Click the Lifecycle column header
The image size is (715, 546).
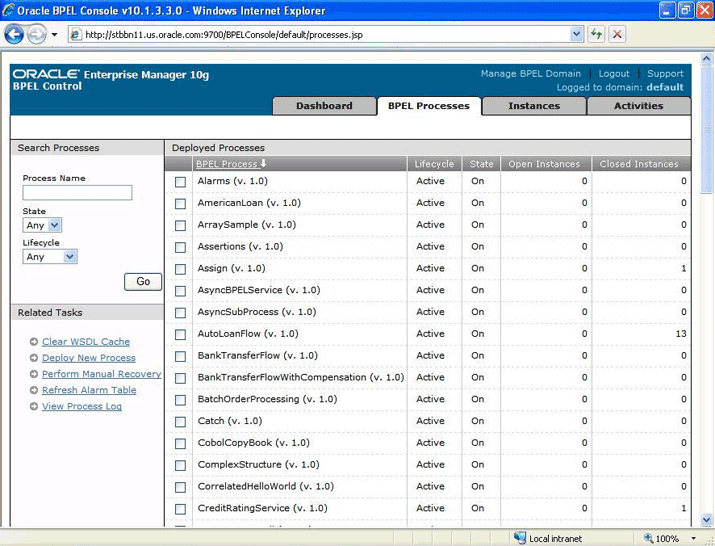[434, 164]
